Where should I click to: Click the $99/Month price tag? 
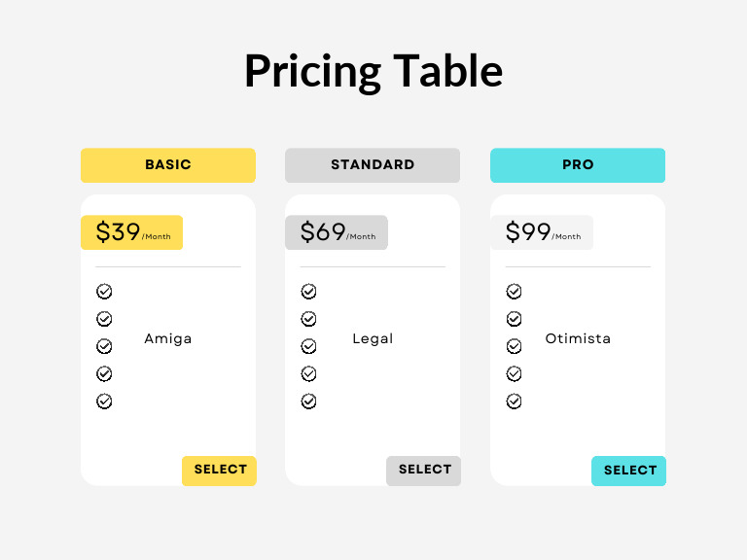542,232
